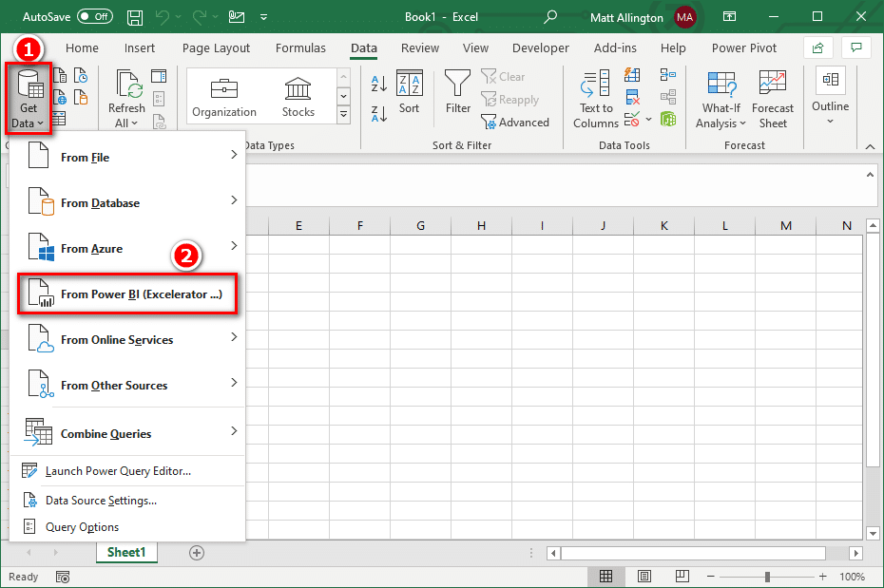The width and height of the screenshot is (884, 588).
Task: Open the Home tab
Action: pos(82,48)
